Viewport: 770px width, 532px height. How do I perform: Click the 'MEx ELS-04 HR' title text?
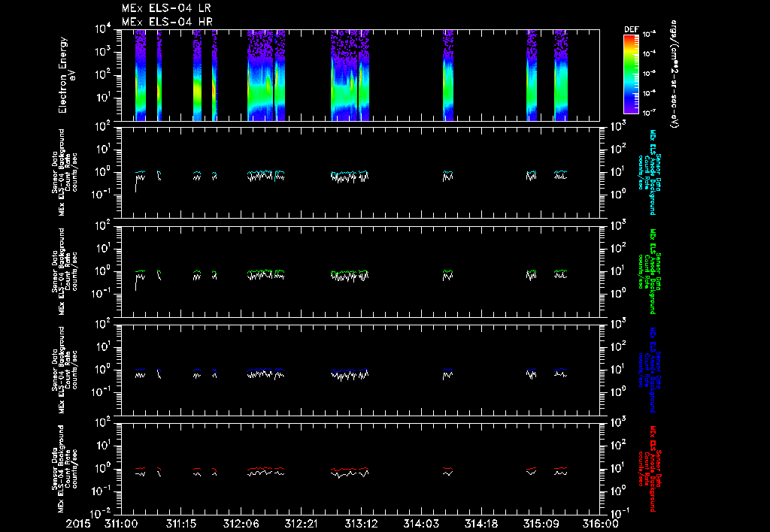167,22
